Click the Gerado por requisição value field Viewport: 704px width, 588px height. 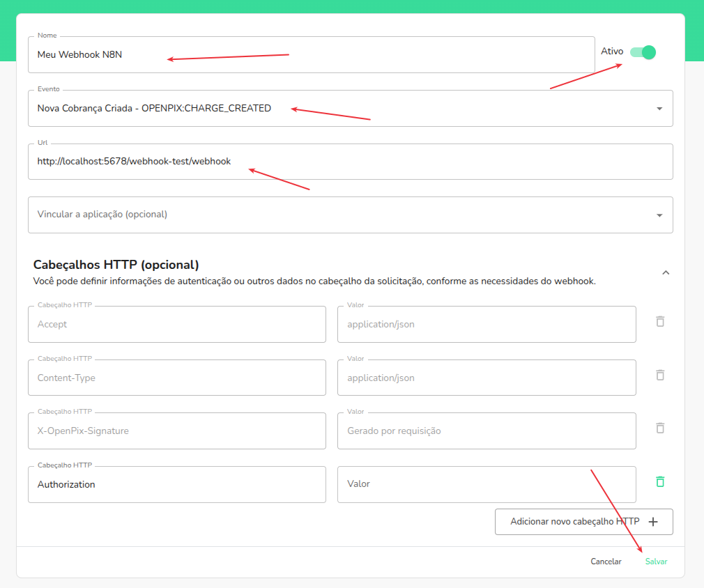[x=486, y=431]
